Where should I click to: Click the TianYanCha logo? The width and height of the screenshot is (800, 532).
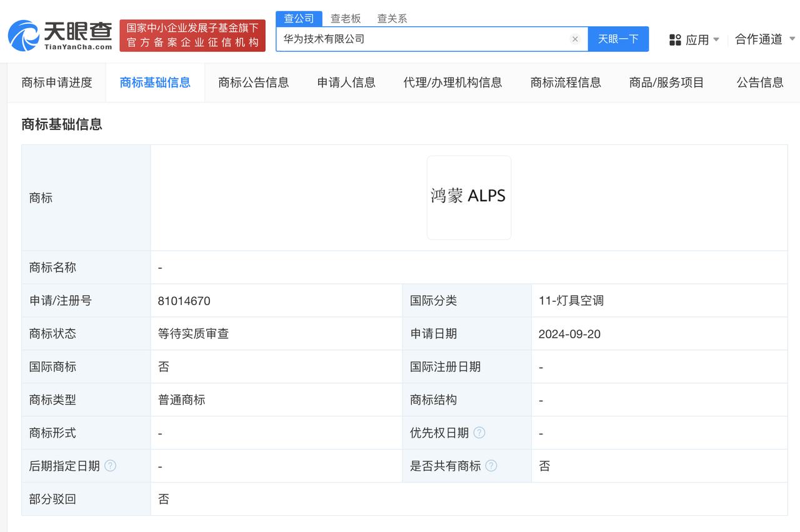coord(60,35)
